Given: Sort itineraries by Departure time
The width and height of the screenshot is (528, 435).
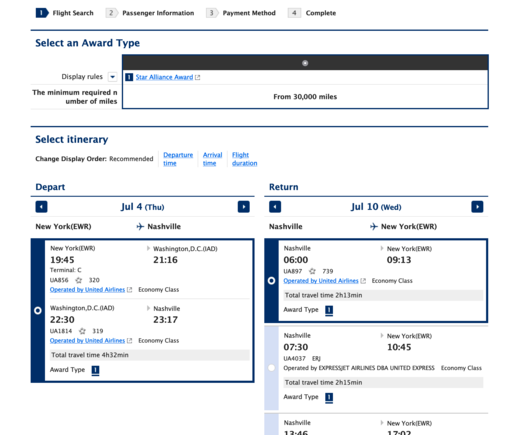Looking at the screenshot, I should 178,159.
